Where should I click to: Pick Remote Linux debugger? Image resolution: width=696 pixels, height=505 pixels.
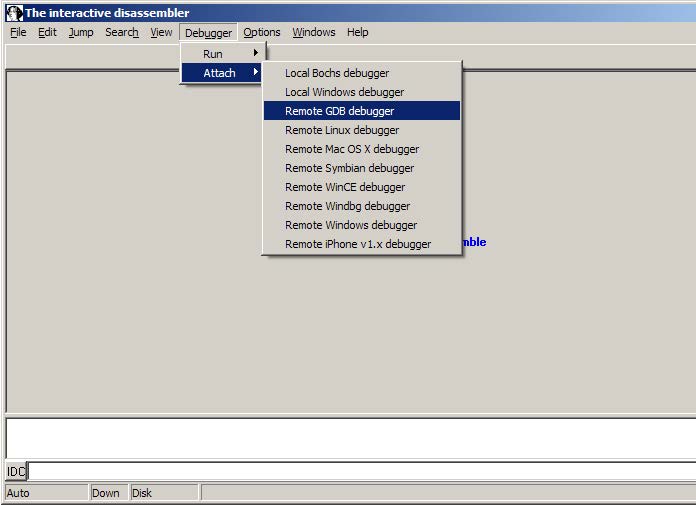(x=341, y=130)
